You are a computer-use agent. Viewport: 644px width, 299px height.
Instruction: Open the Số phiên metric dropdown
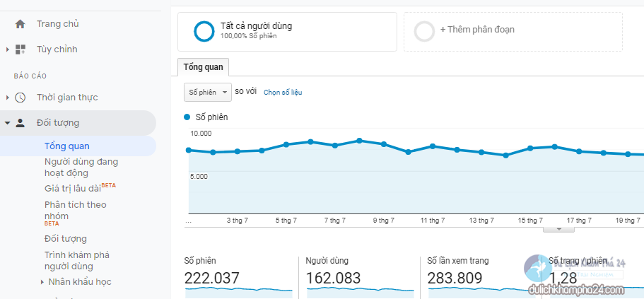[x=207, y=92]
